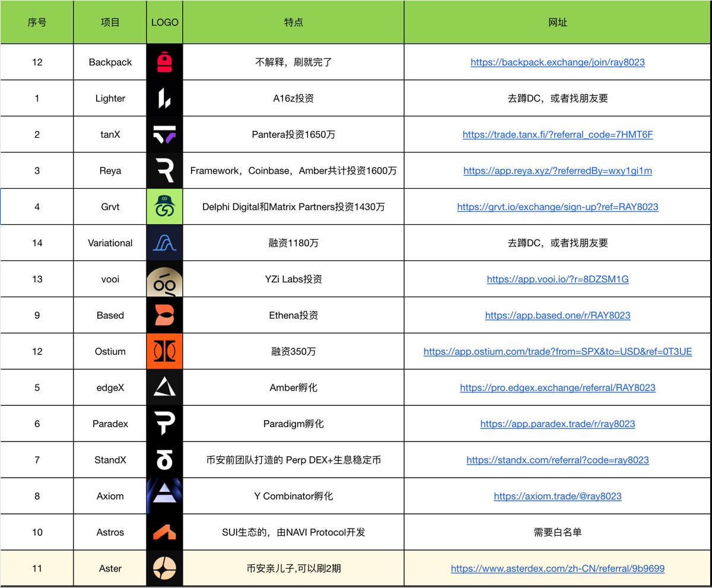Open the axiom.trade link
712x588 pixels.
[558, 497]
